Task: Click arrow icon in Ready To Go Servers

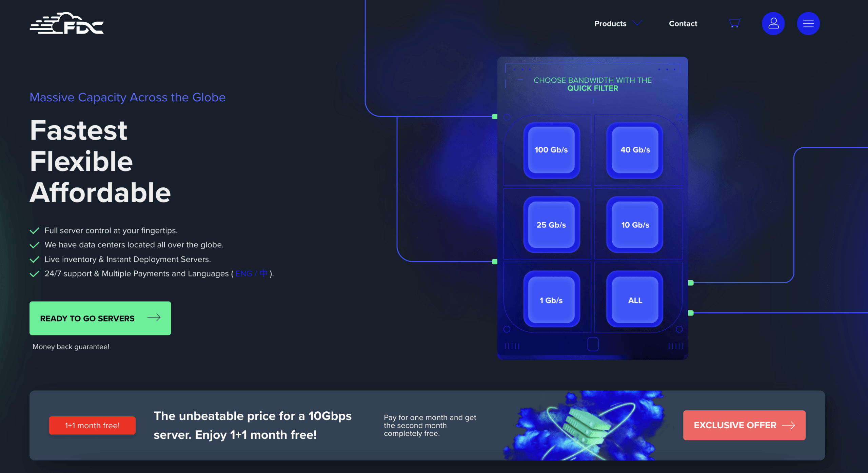Action: coord(154,318)
